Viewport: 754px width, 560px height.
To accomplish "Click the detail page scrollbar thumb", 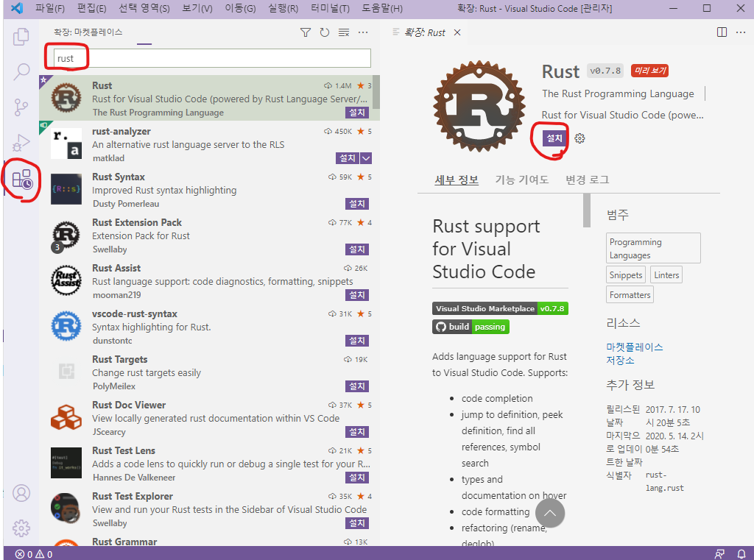I will click(587, 210).
